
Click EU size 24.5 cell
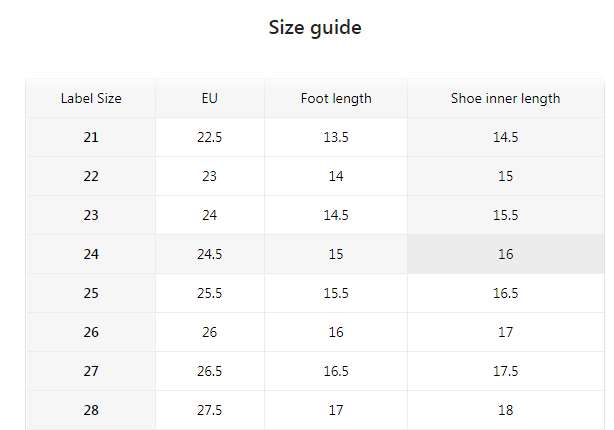coord(209,254)
